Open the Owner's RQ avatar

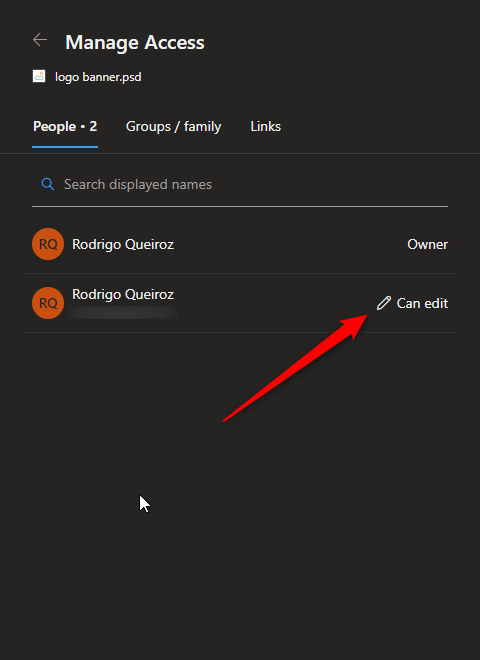coord(48,244)
